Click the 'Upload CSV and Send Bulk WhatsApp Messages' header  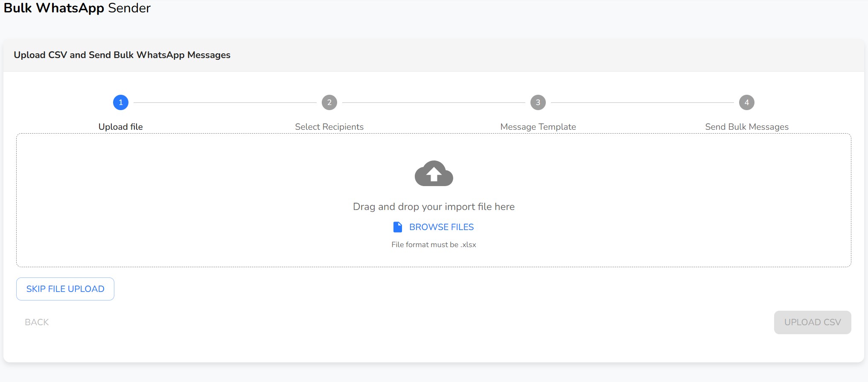pos(122,55)
